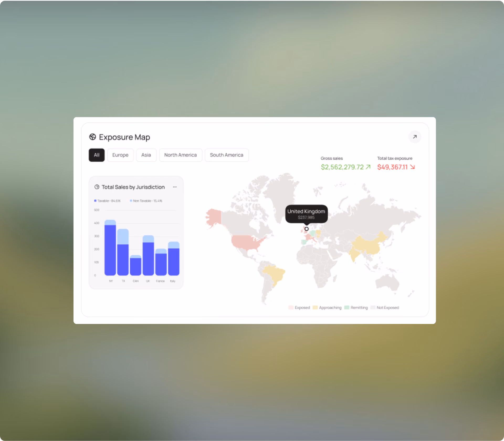Switch to the Asia tab
Image resolution: width=504 pixels, height=441 pixels.
point(146,155)
